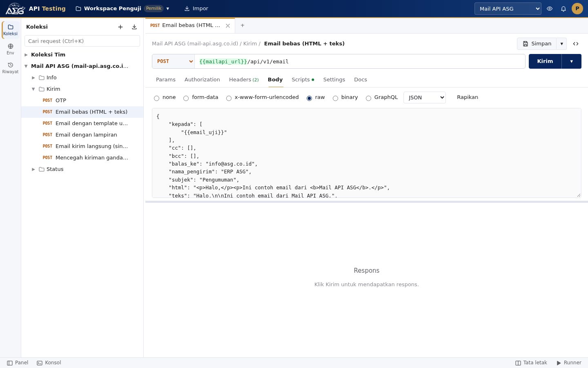Click the environment quick-look eye icon
The height and width of the screenshot is (368, 588).
pyautogui.click(x=550, y=9)
